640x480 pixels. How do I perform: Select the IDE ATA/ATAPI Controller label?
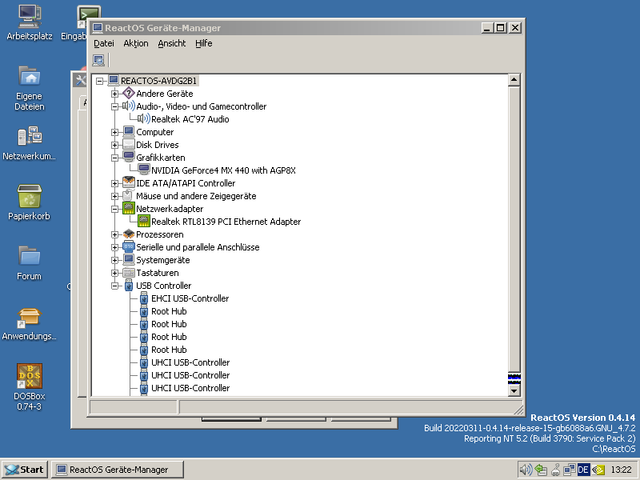click(x=186, y=183)
